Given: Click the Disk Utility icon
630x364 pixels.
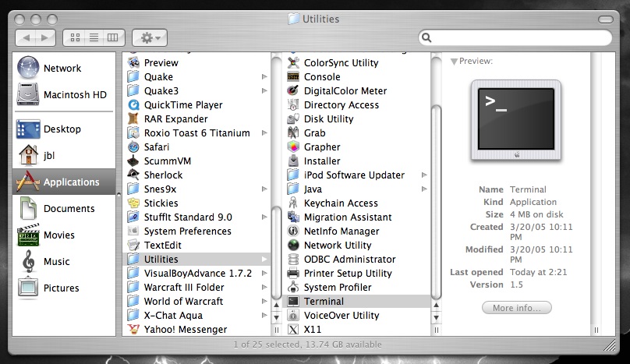Looking at the screenshot, I should [293, 118].
